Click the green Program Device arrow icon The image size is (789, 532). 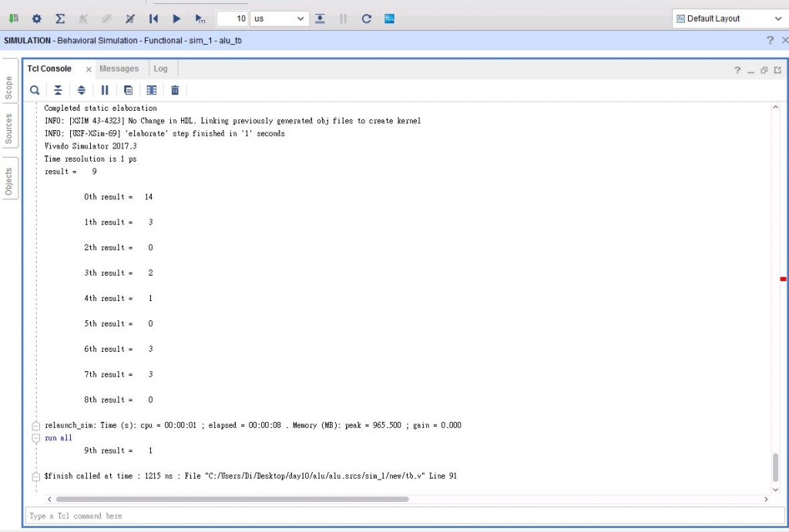point(14,18)
